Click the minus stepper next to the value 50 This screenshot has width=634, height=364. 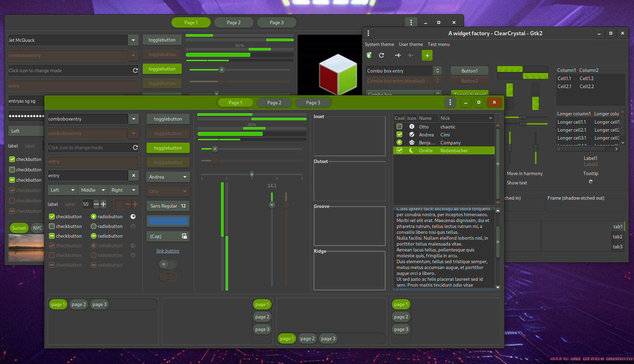click(x=96, y=204)
